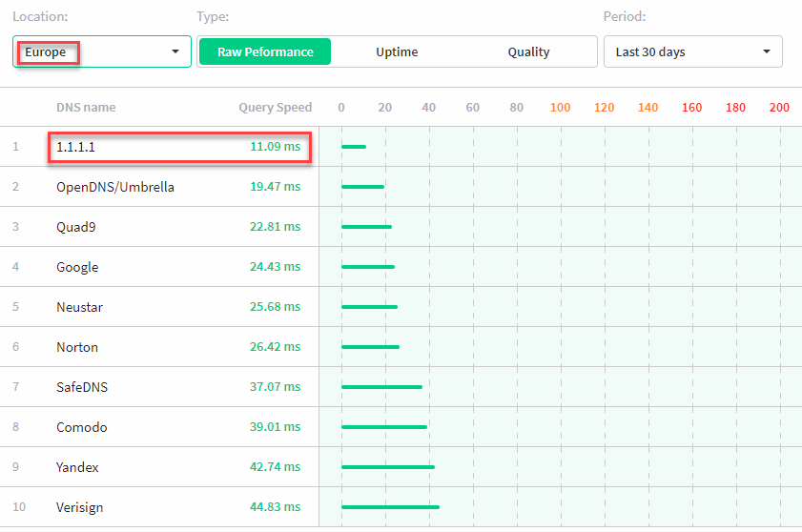
Task: Select the SafeDNS DNS name
Action: click(x=82, y=387)
